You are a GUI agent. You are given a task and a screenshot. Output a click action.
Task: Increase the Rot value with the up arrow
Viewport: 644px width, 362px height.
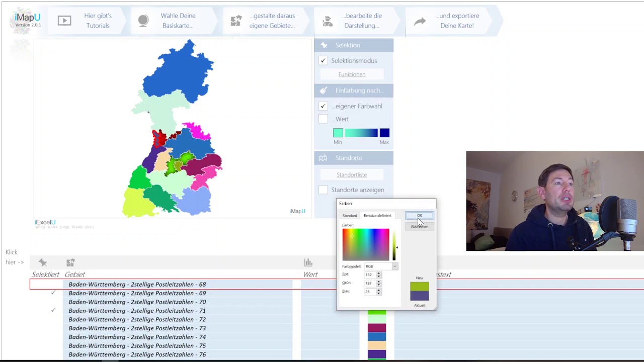click(x=379, y=274)
